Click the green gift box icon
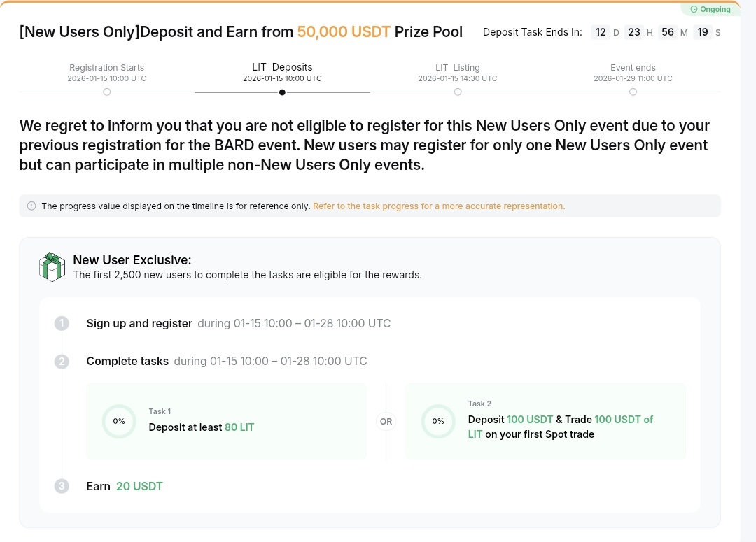This screenshot has height=542, width=756. (x=52, y=267)
